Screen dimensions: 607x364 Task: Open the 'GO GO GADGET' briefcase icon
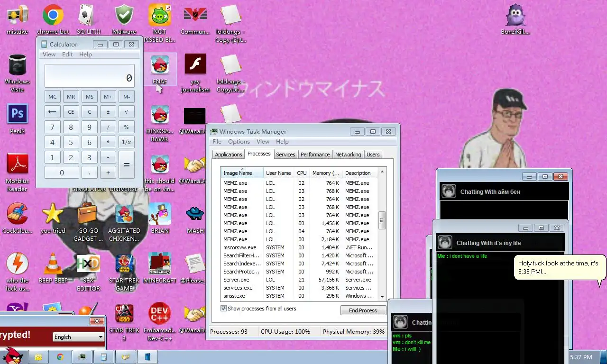88,222
